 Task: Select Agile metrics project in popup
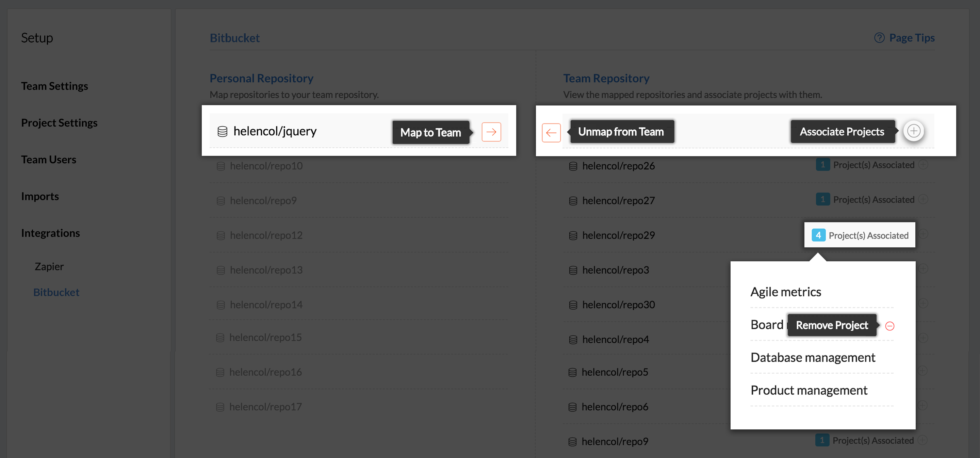[x=786, y=292]
